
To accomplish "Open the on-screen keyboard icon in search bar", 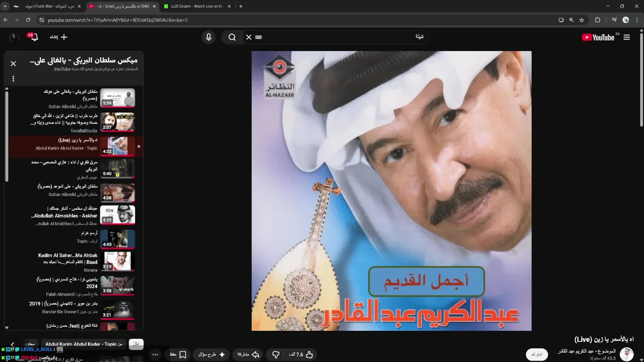I will [259, 37].
